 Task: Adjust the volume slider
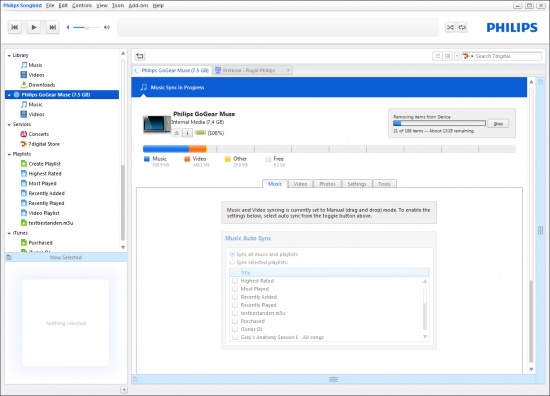coord(87,27)
